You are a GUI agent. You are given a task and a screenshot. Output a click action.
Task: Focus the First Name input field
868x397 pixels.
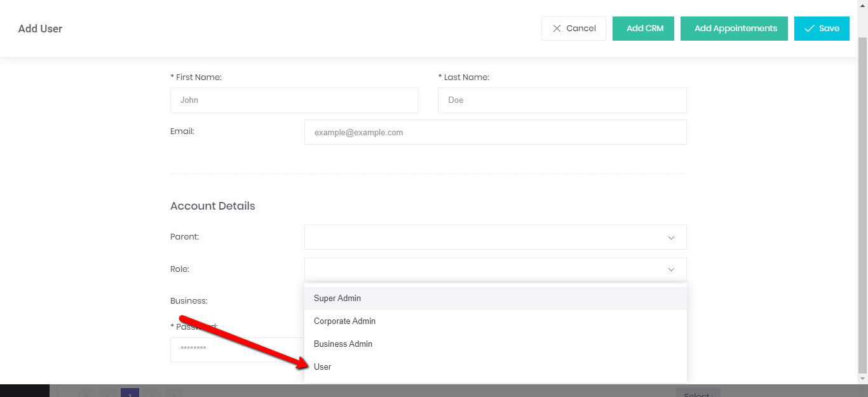[294, 100]
